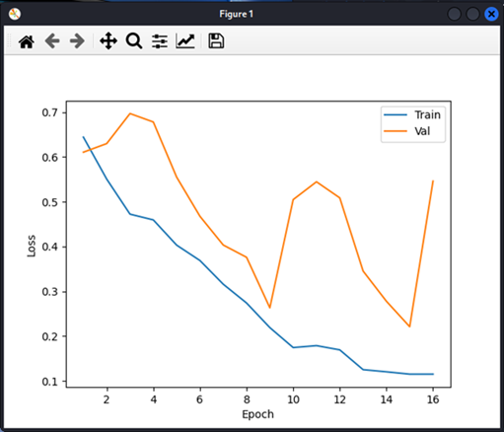
Task: Click the x-axis tick label 4
Action: coord(153,399)
